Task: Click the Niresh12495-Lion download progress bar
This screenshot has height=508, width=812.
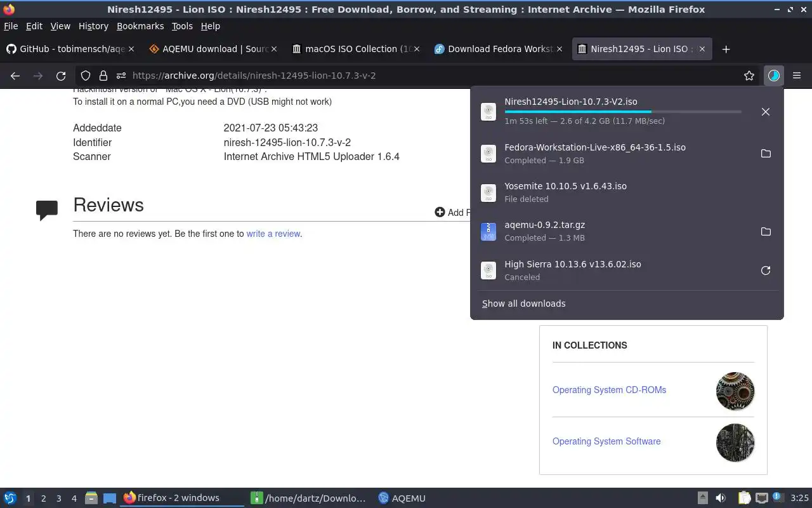Action: (x=623, y=112)
